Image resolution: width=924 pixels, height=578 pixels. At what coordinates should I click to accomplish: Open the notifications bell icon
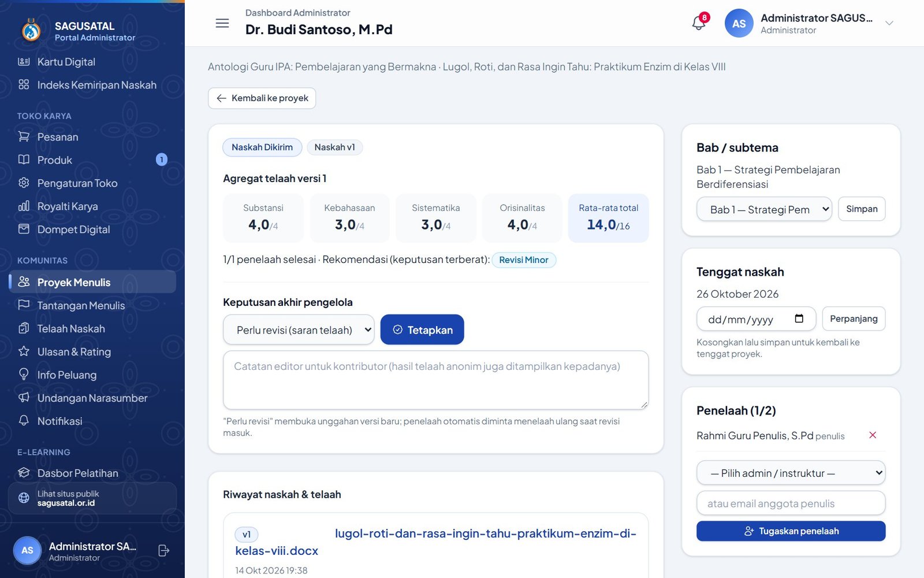(x=699, y=23)
